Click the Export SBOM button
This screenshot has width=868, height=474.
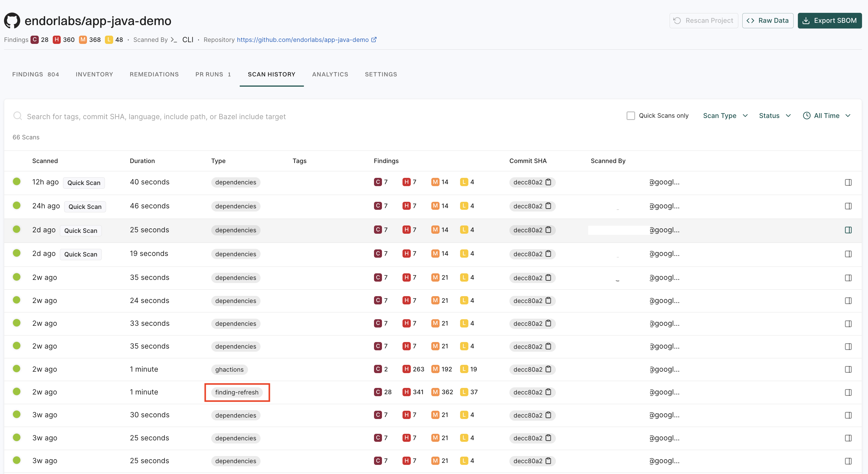(830, 21)
